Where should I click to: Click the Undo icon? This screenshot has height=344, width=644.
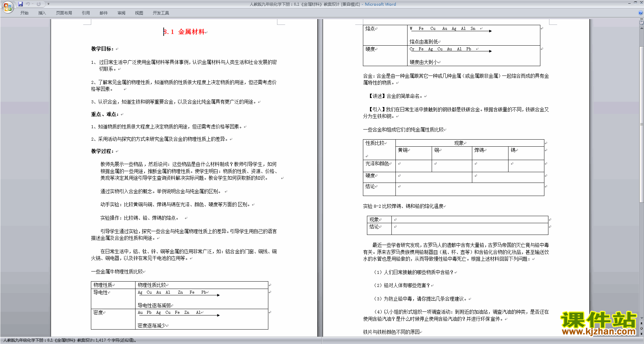(x=28, y=4)
